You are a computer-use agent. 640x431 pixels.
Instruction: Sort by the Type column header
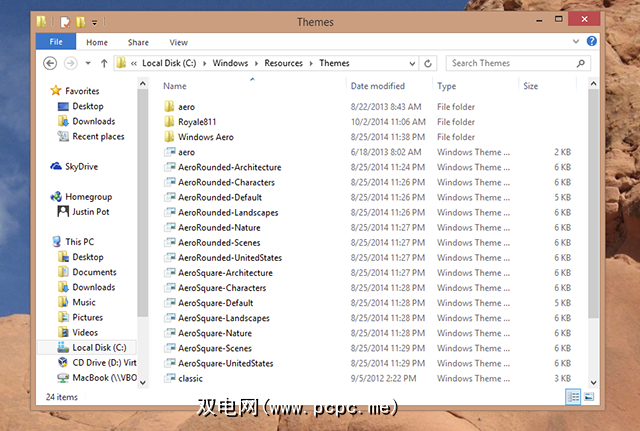447,86
